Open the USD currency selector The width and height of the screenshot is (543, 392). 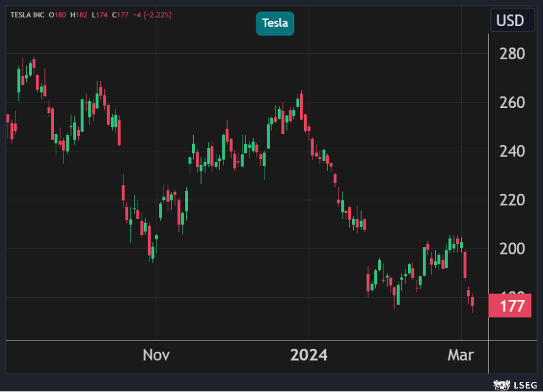coord(510,21)
